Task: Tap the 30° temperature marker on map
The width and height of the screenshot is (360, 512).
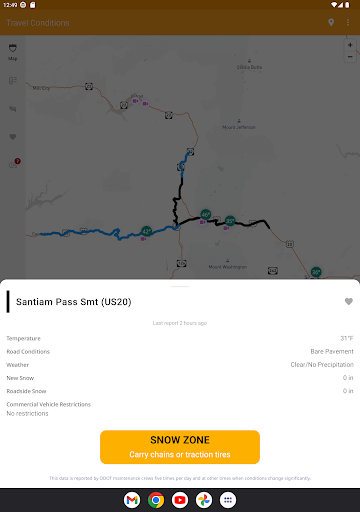Action: click(x=316, y=272)
